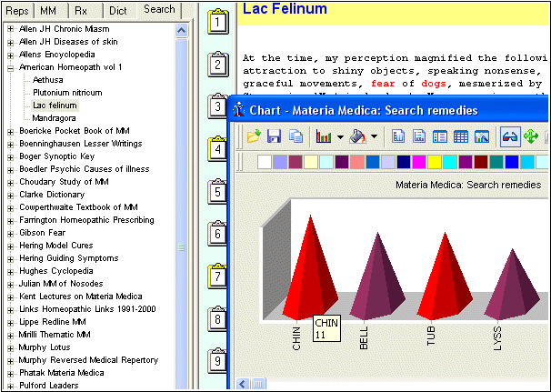Collapse American Homeopath vol 1 node
The height and width of the screenshot is (392, 551).
10,67
